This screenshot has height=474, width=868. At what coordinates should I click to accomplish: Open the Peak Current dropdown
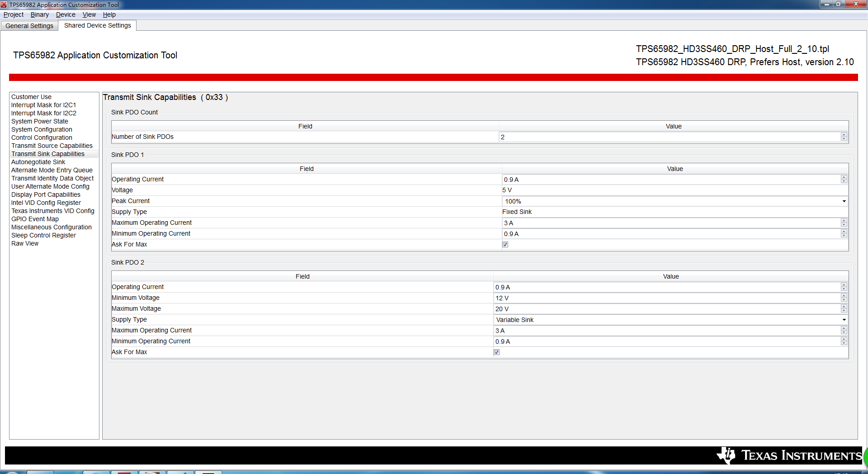[x=675, y=201]
